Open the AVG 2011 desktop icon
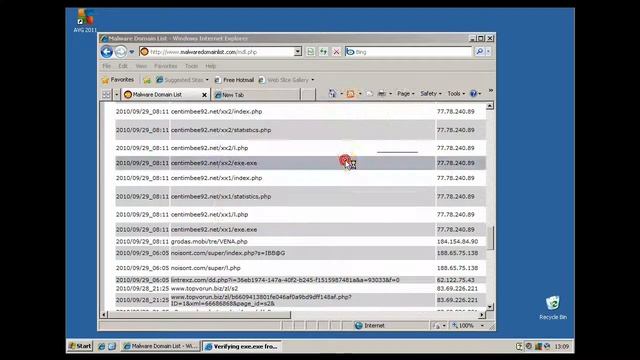This screenshot has width=640, height=360. coord(85,21)
